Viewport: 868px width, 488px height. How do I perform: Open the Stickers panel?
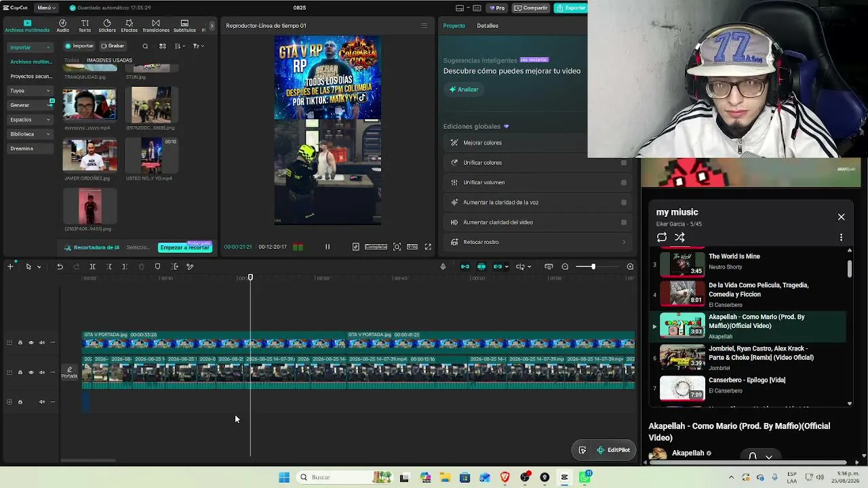(107, 26)
